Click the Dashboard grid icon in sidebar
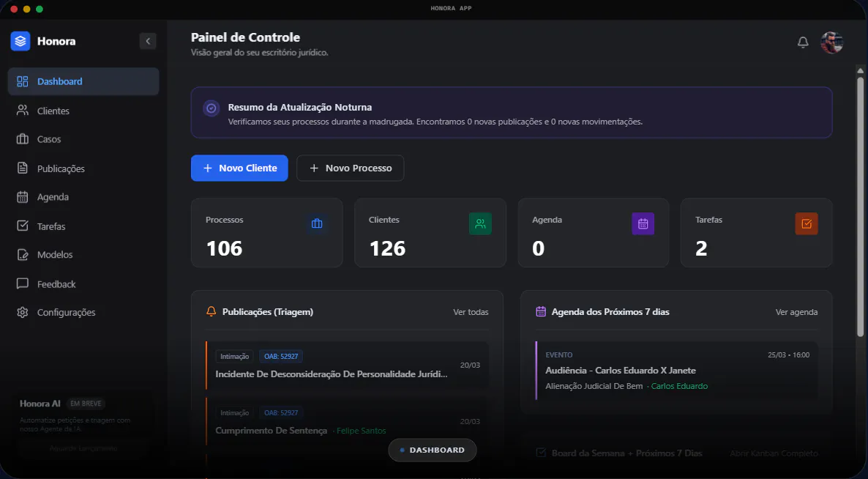Viewport: 868px width, 479px height. (x=22, y=81)
